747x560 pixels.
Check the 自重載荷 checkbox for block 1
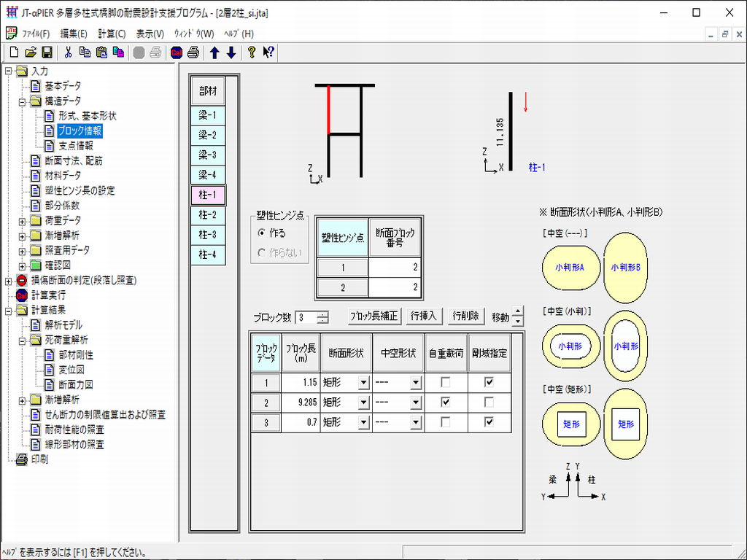pos(445,382)
